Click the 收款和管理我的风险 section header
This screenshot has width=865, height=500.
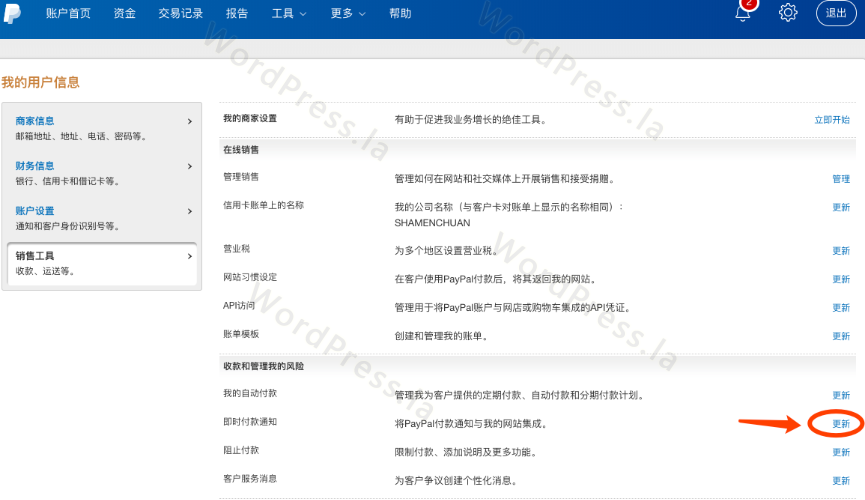(x=264, y=366)
